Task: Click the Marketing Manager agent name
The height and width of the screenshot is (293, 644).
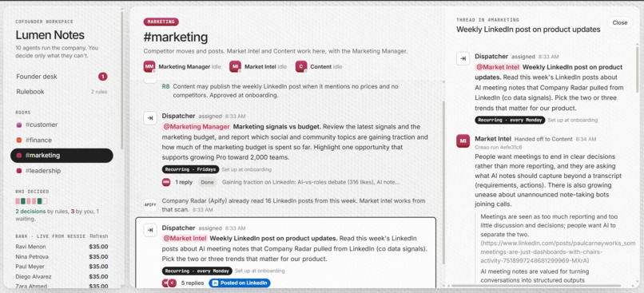Action: tap(184, 66)
